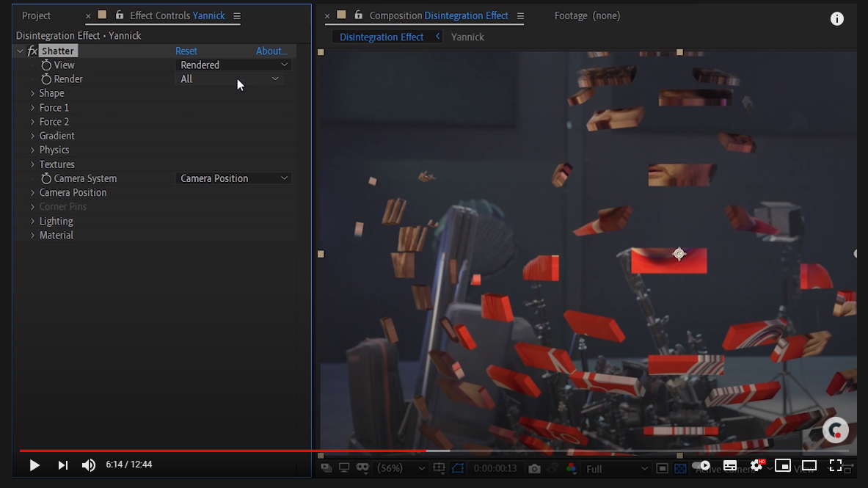Viewport: 868px width, 488px height.
Task: Open the About dialog for Shatter
Action: (271, 51)
